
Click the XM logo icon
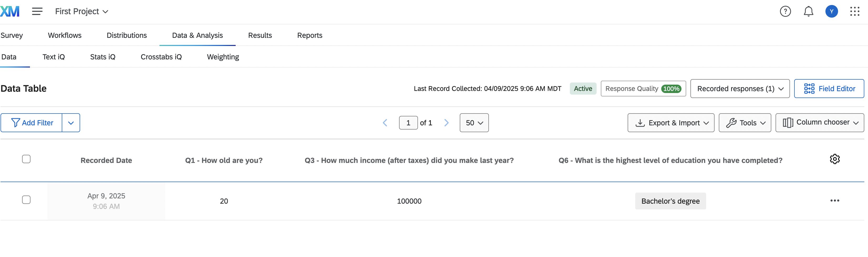(10, 12)
